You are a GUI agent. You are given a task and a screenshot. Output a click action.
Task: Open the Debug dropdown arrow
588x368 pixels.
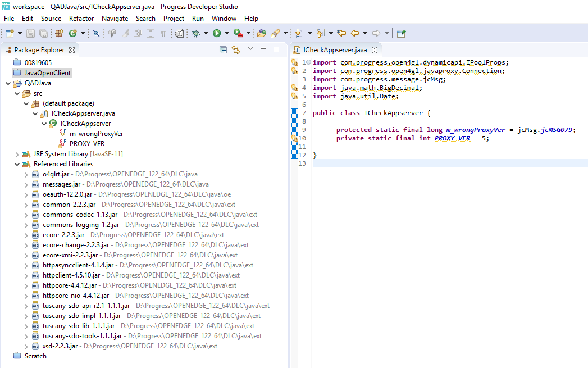point(206,33)
